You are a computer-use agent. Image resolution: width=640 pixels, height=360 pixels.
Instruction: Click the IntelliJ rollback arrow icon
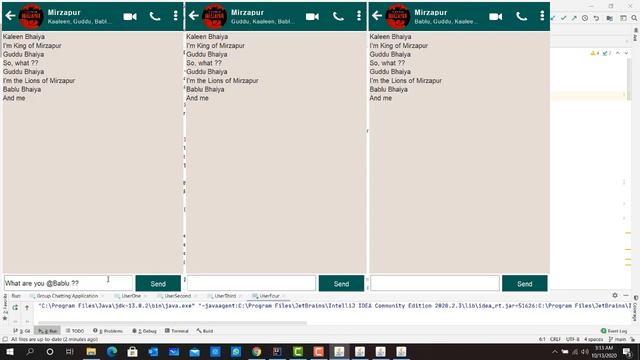click(x=596, y=18)
